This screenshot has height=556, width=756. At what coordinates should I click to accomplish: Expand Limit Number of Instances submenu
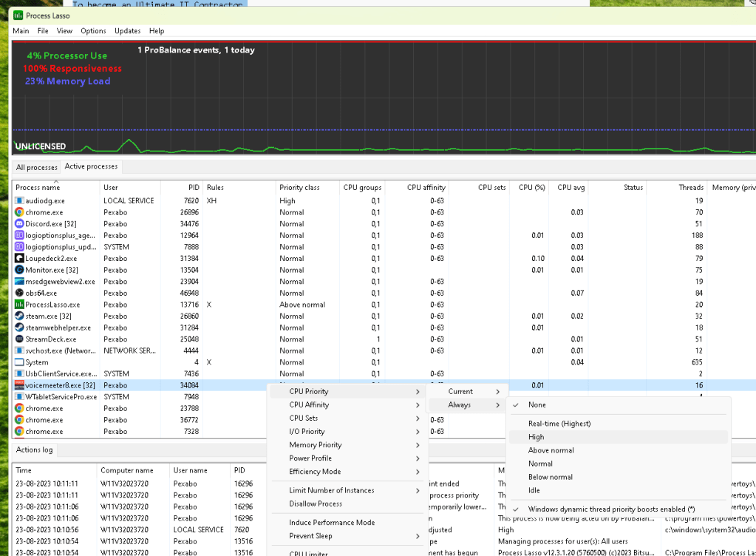click(346, 490)
